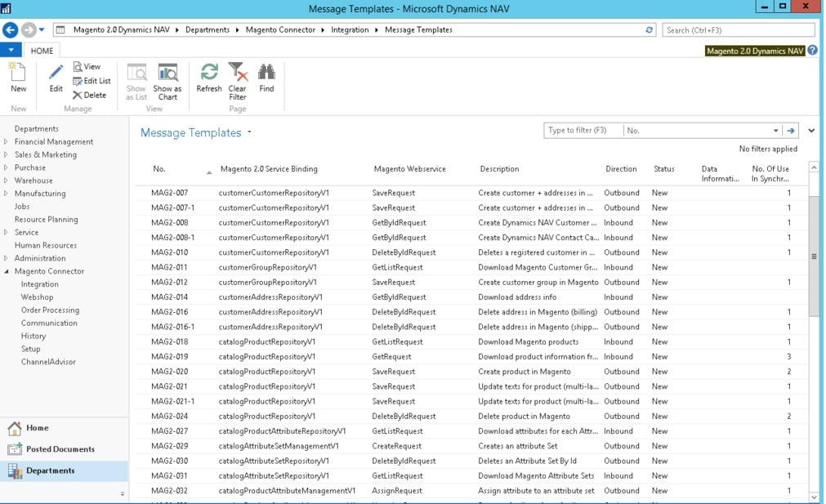Open Integration under Magento Connector
This screenshot has height=504, width=826.
click(39, 284)
